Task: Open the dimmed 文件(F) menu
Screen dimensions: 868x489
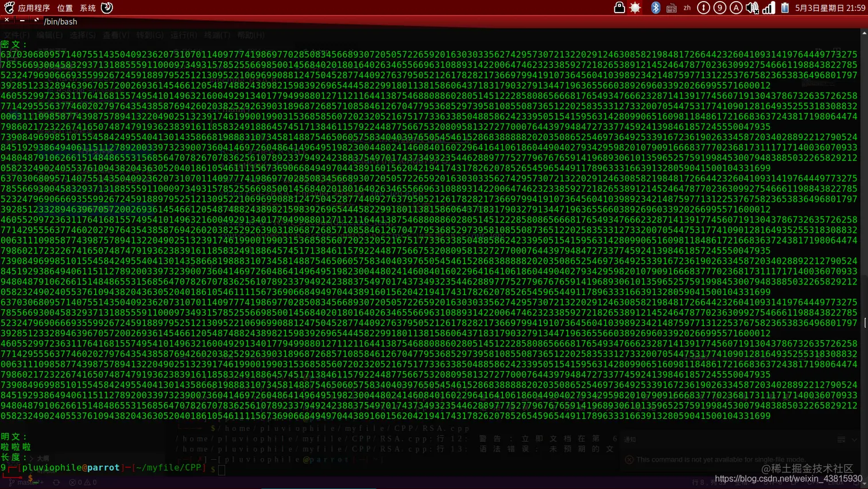Action: pyautogui.click(x=17, y=35)
